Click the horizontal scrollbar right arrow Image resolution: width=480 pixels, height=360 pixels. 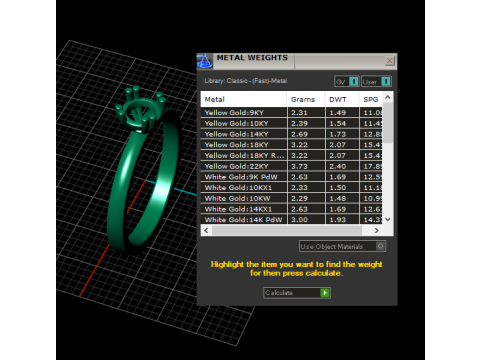click(x=377, y=230)
